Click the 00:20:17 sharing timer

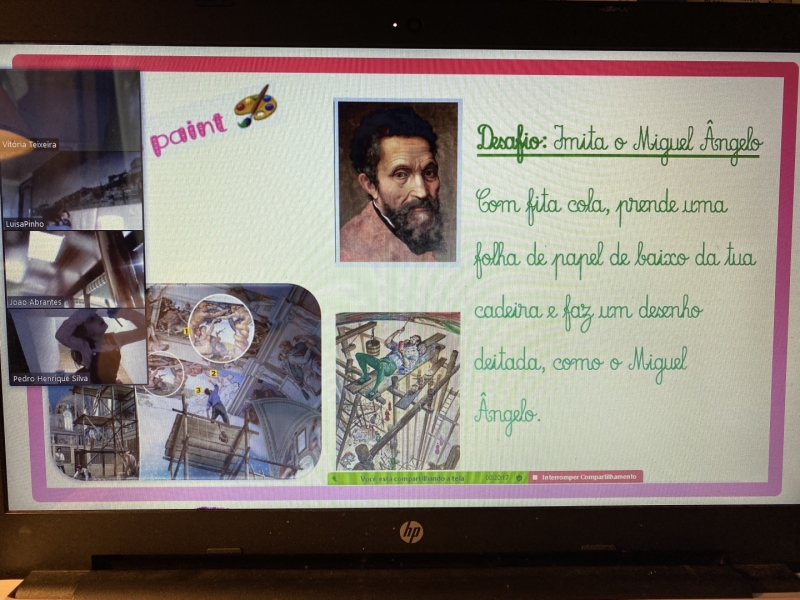click(x=496, y=478)
